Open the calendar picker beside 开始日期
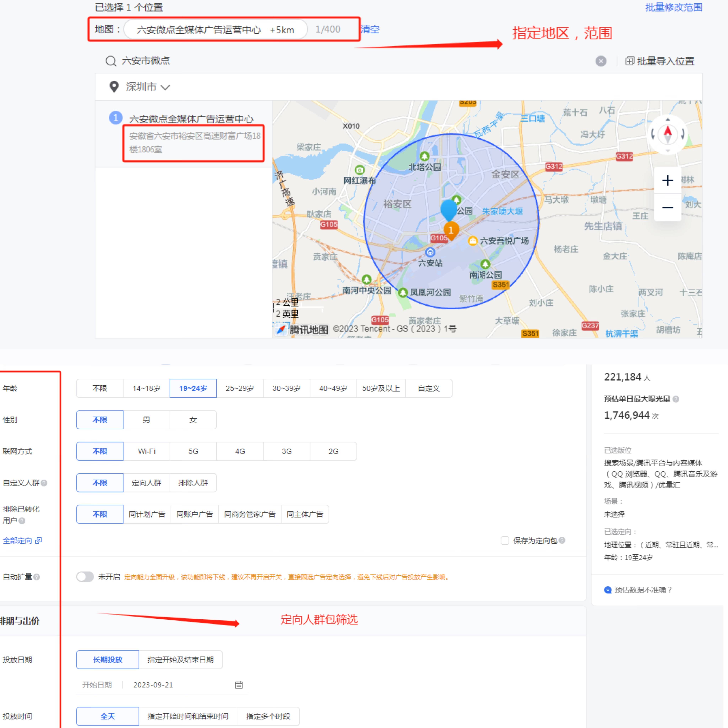Screen dimensions: 728x728 pos(239,685)
